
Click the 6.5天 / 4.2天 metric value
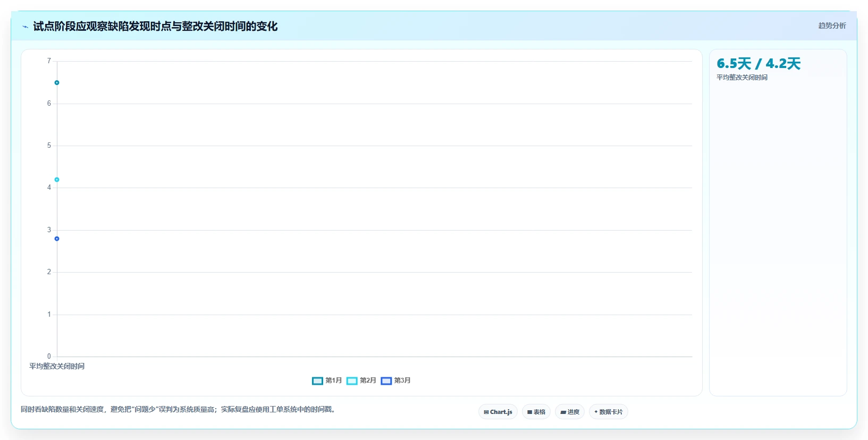[759, 64]
